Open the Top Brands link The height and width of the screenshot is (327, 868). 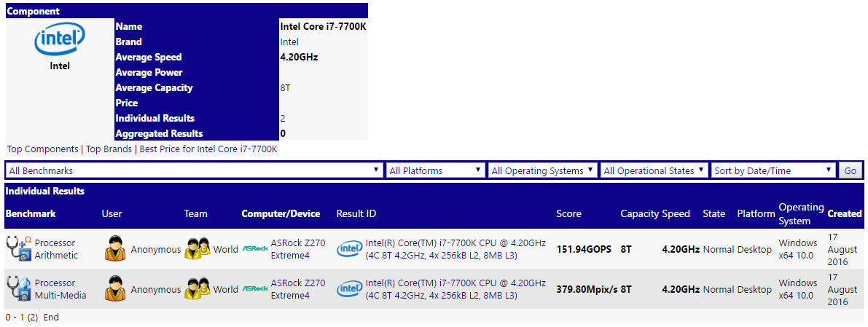(109, 149)
